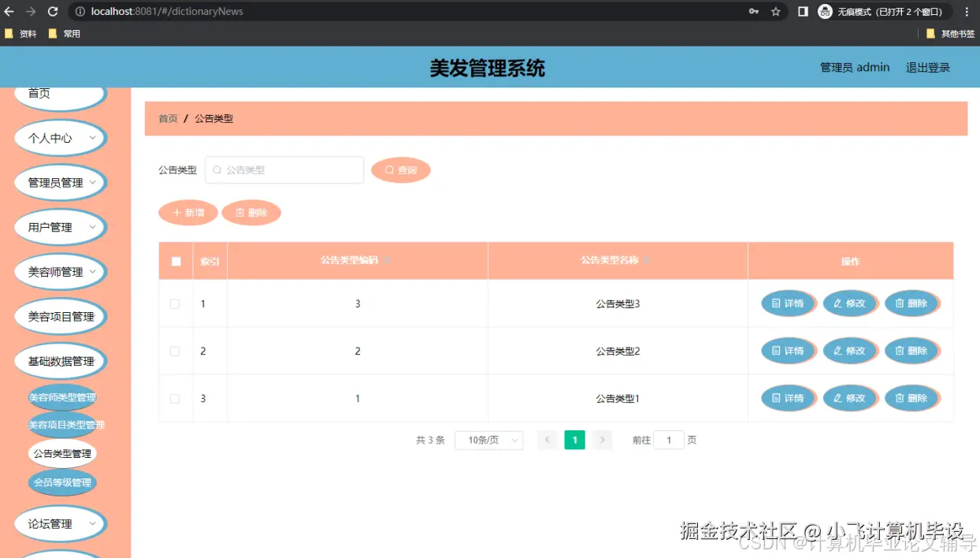
Task: Check the checkbox next to 公告类型2
Action: point(175,351)
